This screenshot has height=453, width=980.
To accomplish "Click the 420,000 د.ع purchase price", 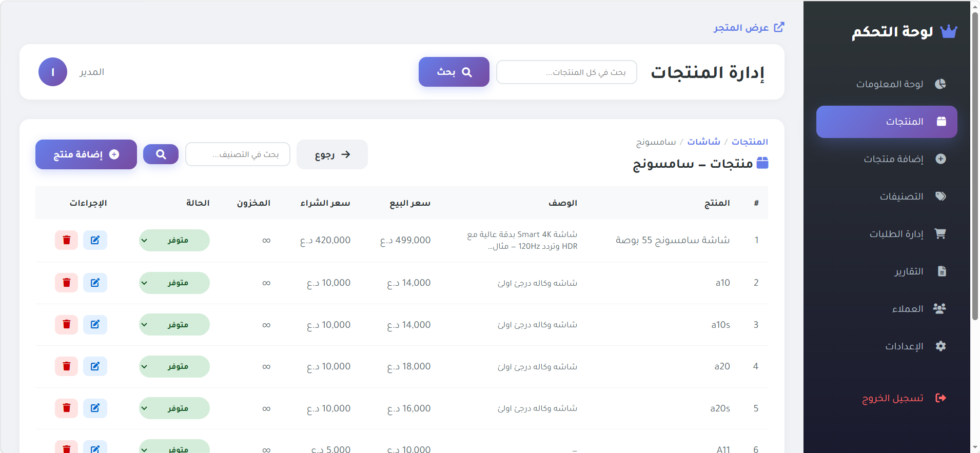I will (325, 240).
